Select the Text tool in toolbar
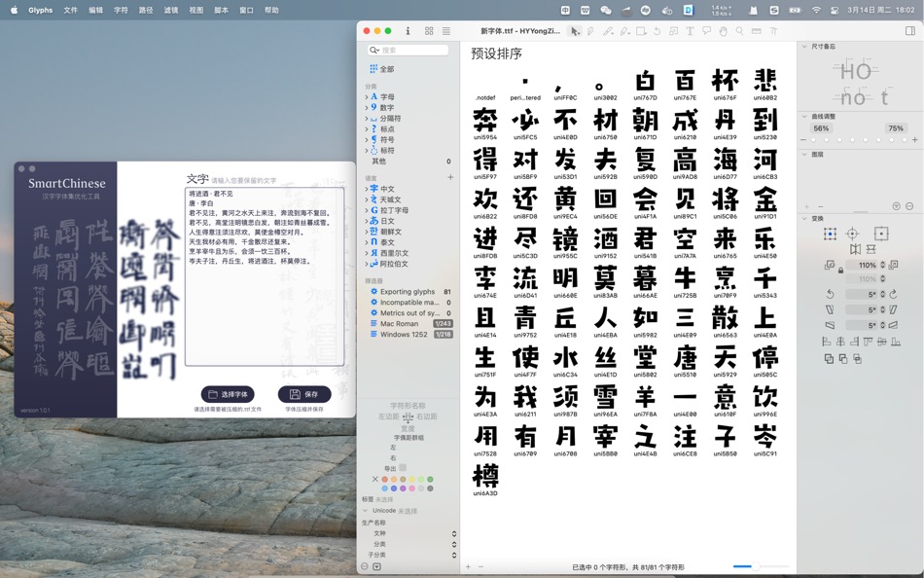The height and width of the screenshot is (578, 924). (690, 31)
